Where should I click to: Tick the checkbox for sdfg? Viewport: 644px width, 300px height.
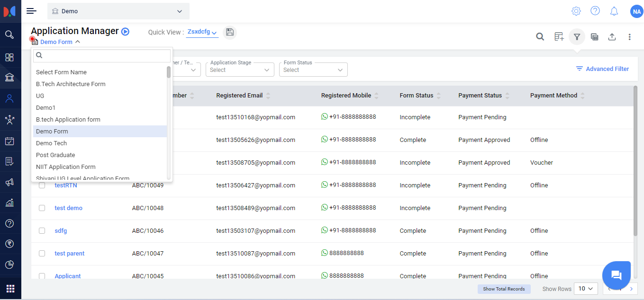point(42,231)
